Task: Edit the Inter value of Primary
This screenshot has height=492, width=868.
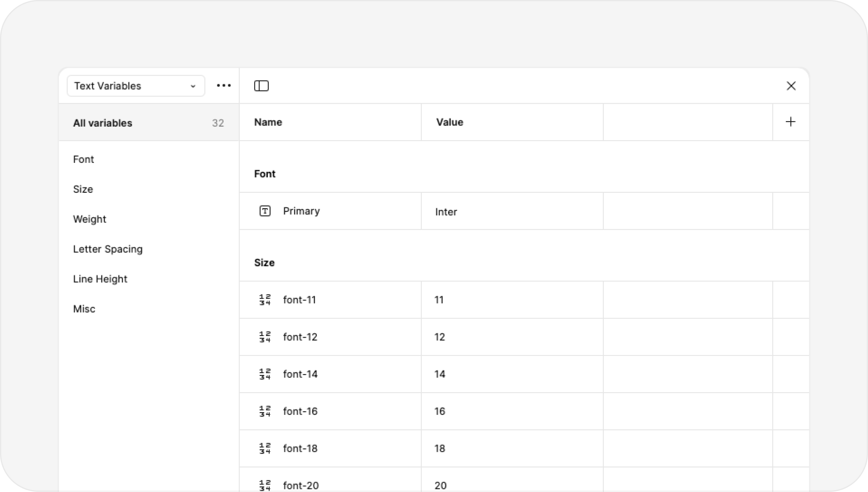Action: (446, 212)
